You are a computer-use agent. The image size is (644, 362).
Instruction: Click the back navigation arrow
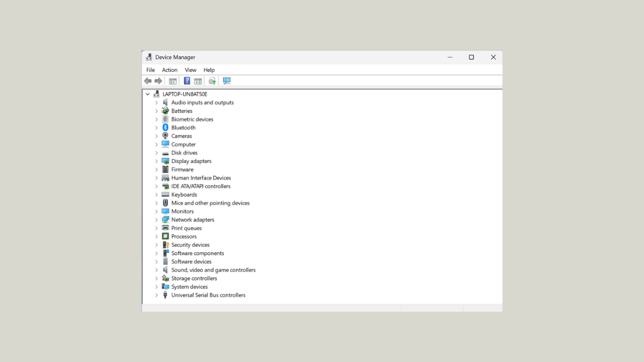(x=148, y=80)
